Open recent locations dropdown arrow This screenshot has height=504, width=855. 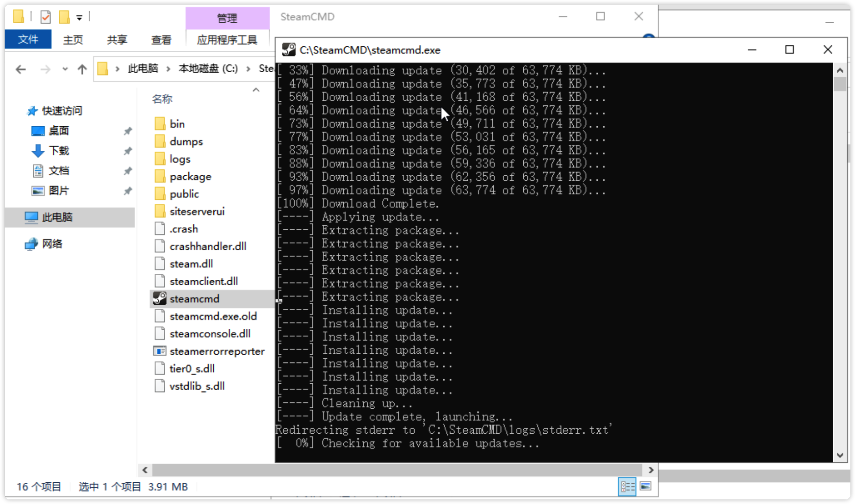pos(65,69)
